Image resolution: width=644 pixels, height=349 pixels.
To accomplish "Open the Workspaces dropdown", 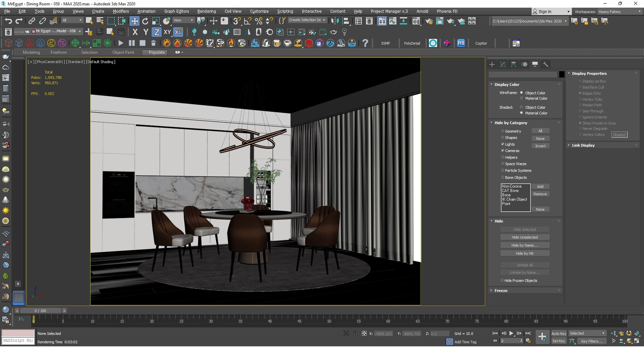I will click(x=620, y=11).
